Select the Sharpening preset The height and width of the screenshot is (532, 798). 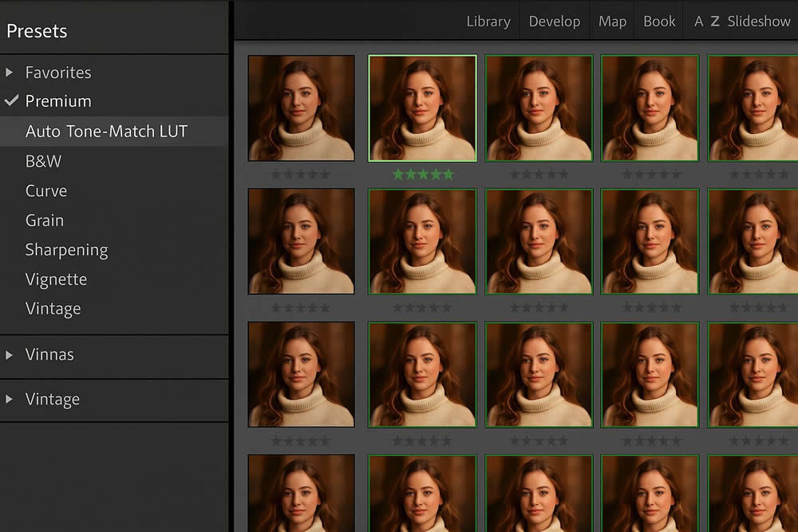[66, 250]
